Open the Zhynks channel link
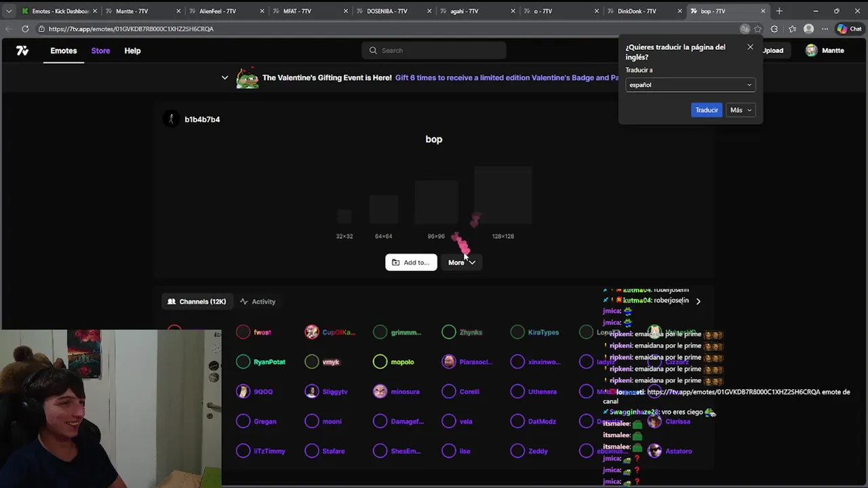The width and height of the screenshot is (868, 488). click(x=471, y=332)
